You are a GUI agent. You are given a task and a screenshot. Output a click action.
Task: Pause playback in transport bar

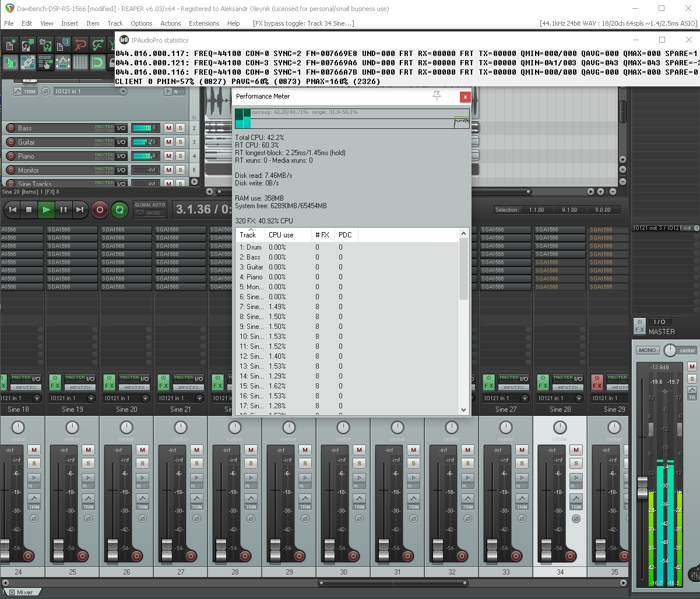64,209
